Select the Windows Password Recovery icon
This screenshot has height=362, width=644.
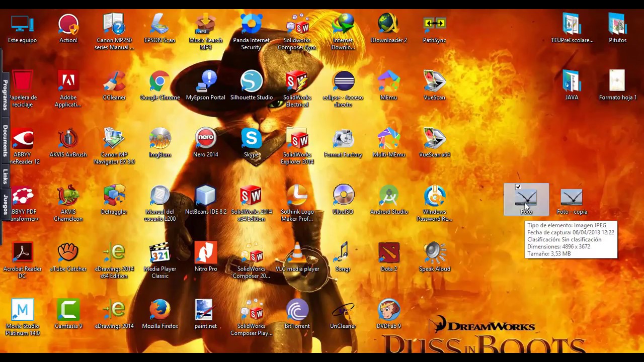coord(435,196)
